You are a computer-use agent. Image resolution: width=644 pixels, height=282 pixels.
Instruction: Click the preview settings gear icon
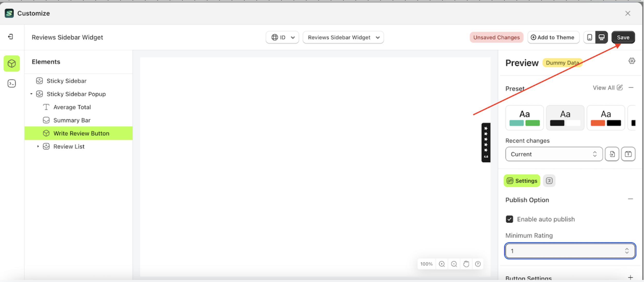(631, 61)
